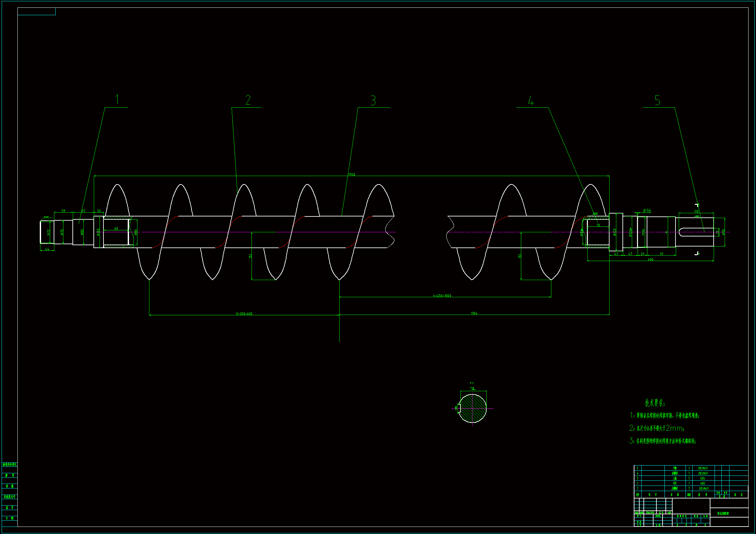Select the 409 length dimension on right shaft
Screen dimensions: 756x534
click(650, 260)
